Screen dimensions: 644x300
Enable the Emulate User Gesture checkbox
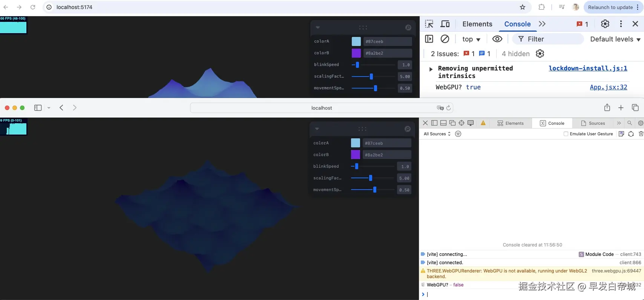click(x=566, y=134)
